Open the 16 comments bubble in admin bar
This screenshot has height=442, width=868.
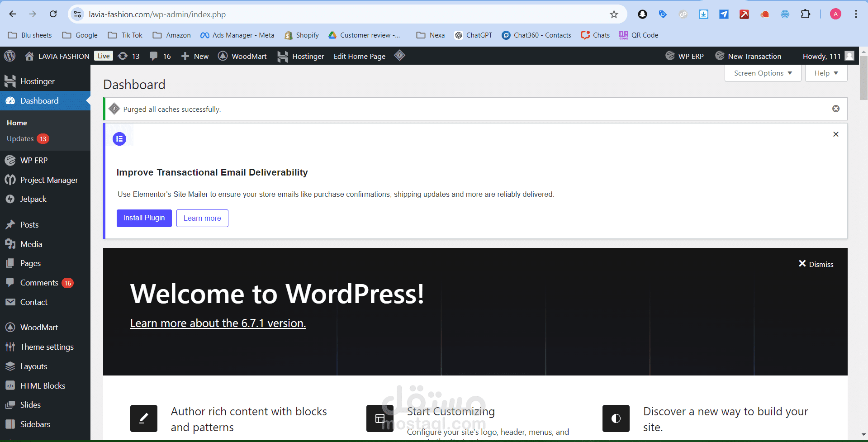tap(154, 56)
